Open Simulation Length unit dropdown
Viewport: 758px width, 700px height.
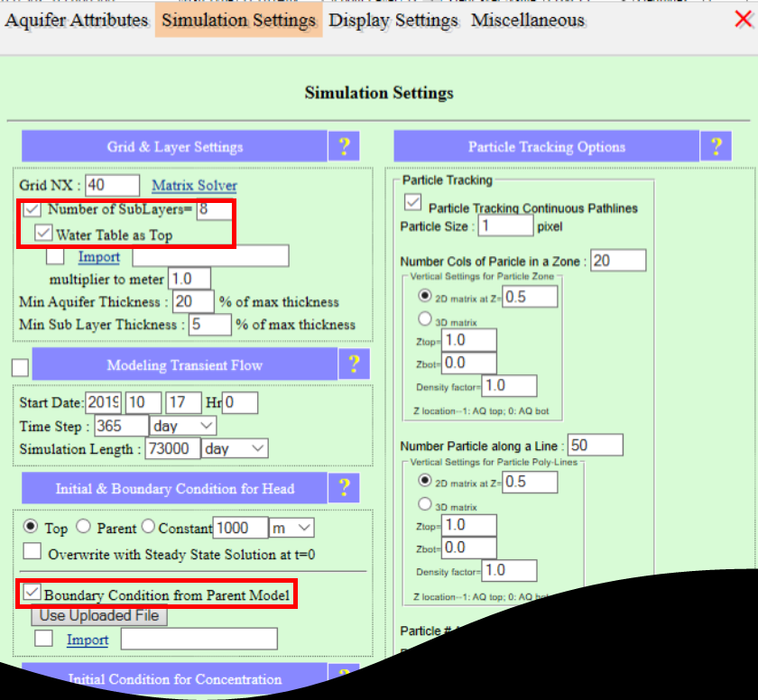pos(235,448)
